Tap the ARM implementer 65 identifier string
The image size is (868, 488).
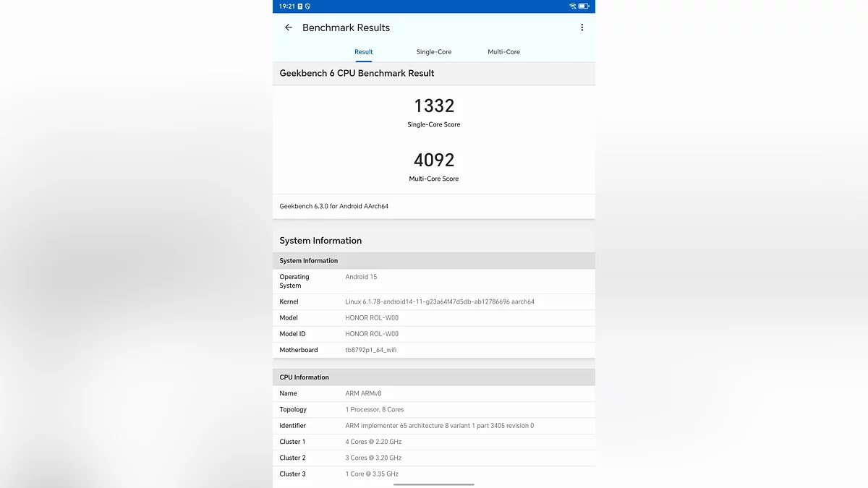click(440, 426)
